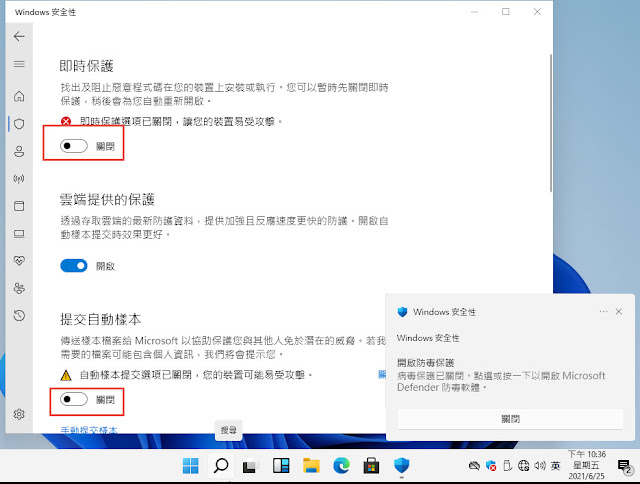The image size is (640, 484).
Task: Open network globe tray icon
Action: (523, 466)
